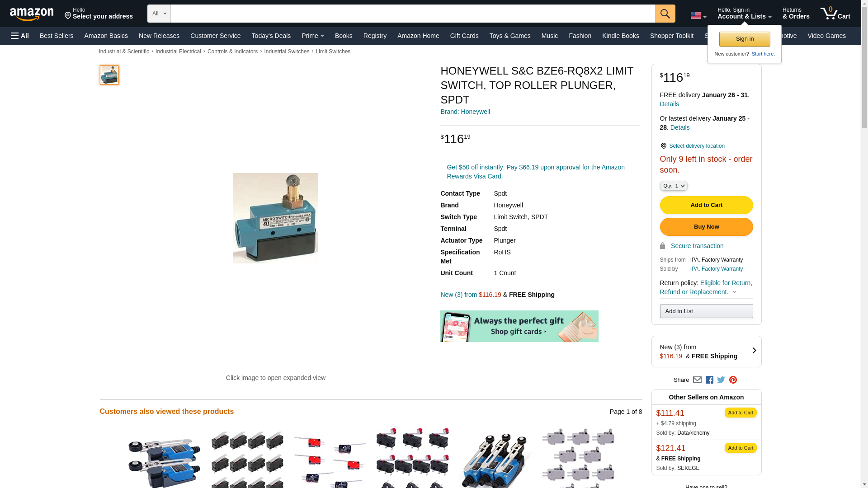Share product on Facebook
The image size is (868, 488).
(709, 380)
